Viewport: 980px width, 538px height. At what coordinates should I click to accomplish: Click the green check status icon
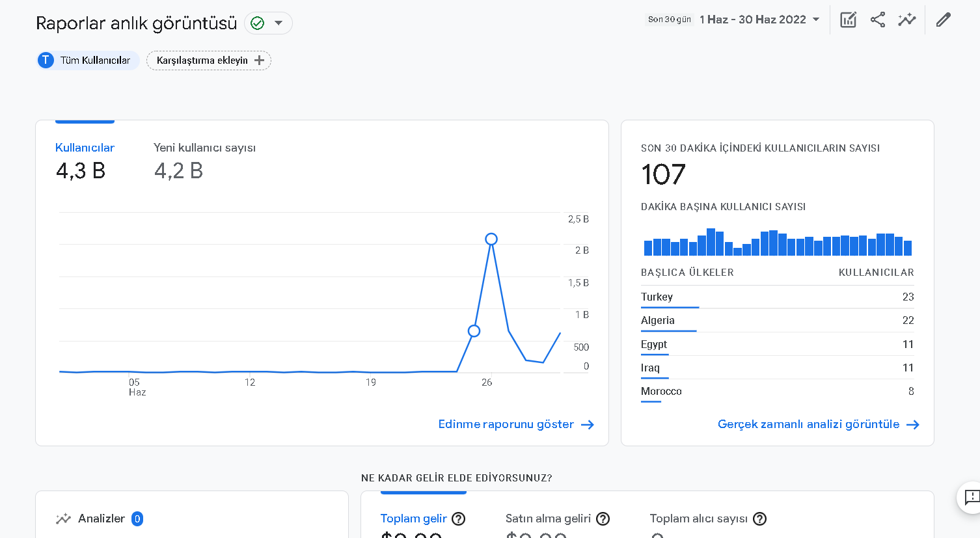258,23
